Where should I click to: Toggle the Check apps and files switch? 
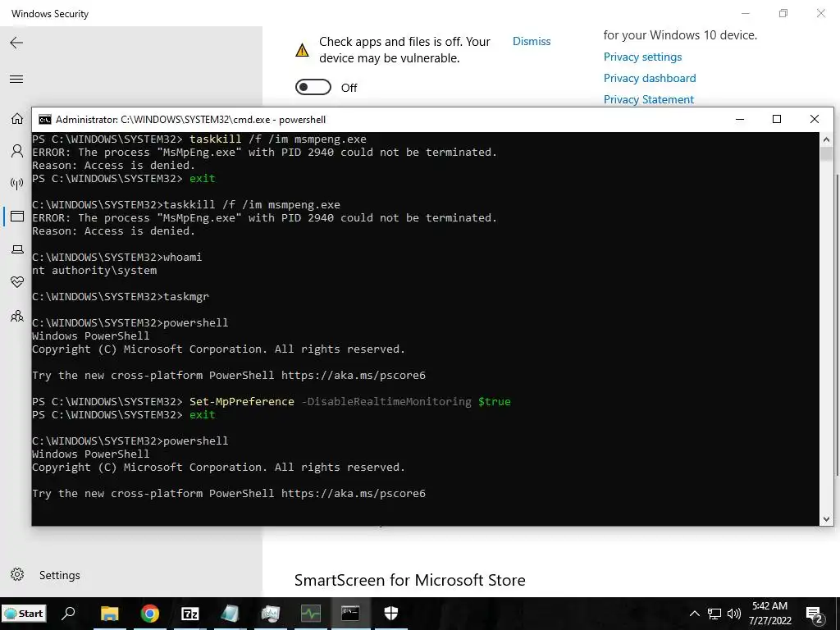click(313, 87)
